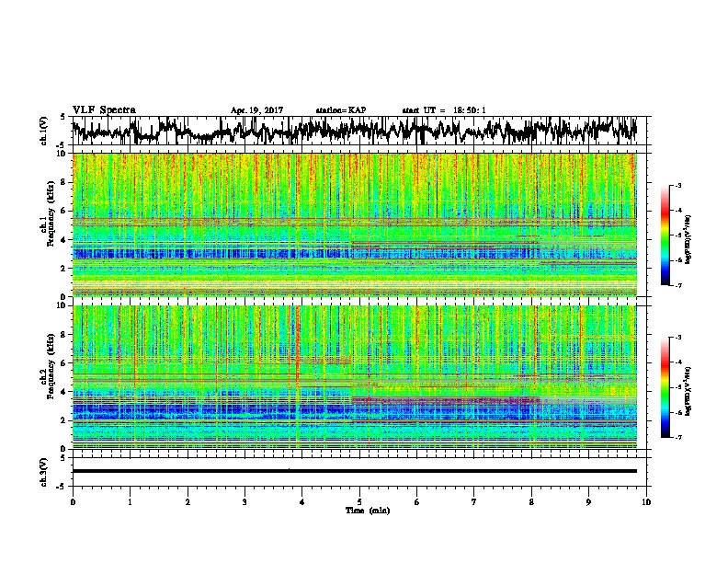Click the ch.2 colorbar log(PSD) units label
The height and width of the screenshot is (563, 728).
(689, 391)
